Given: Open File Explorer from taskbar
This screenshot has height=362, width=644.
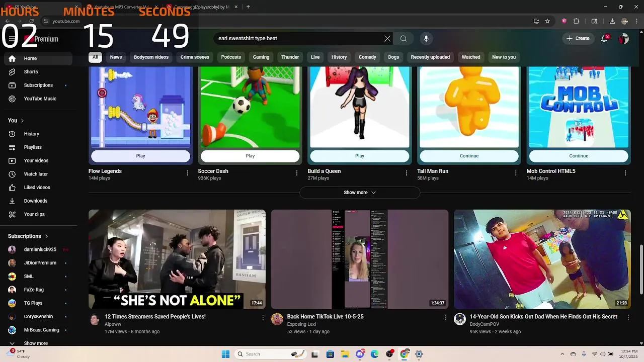Looking at the screenshot, I should click(x=345, y=354).
